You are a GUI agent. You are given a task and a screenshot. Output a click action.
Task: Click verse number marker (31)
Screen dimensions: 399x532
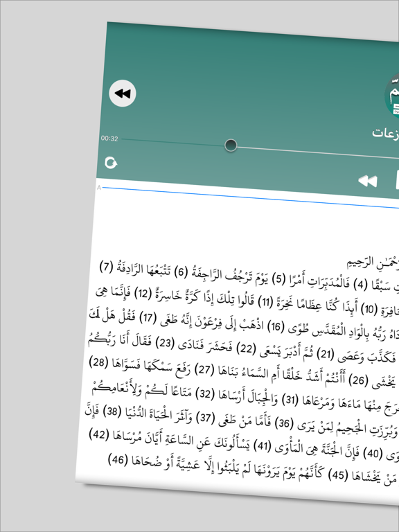pos(290,400)
